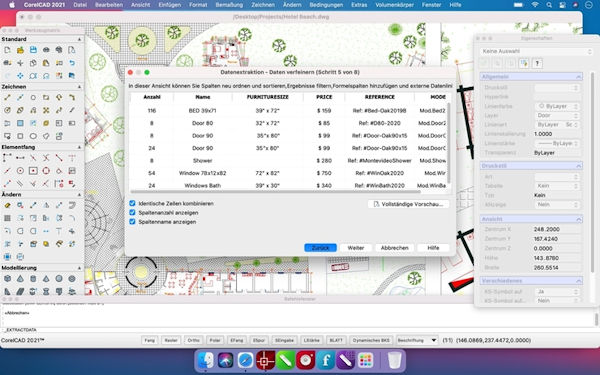The width and height of the screenshot is (600, 375).
Task: Open the Bearbeiten menu
Action: click(x=109, y=5)
